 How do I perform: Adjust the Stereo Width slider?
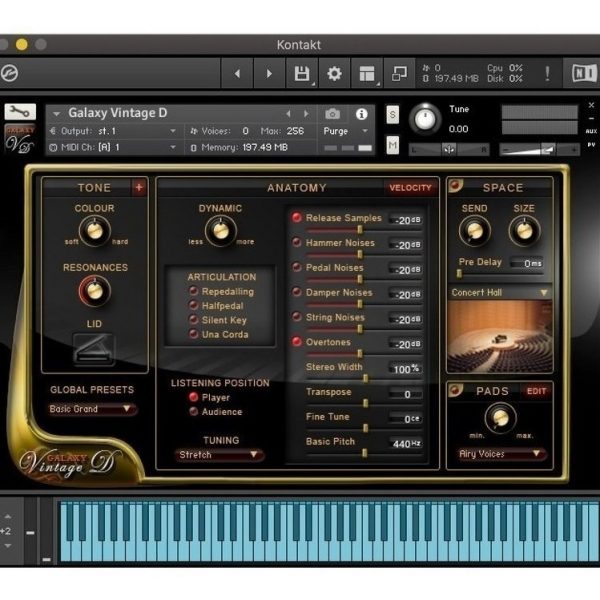(365, 378)
